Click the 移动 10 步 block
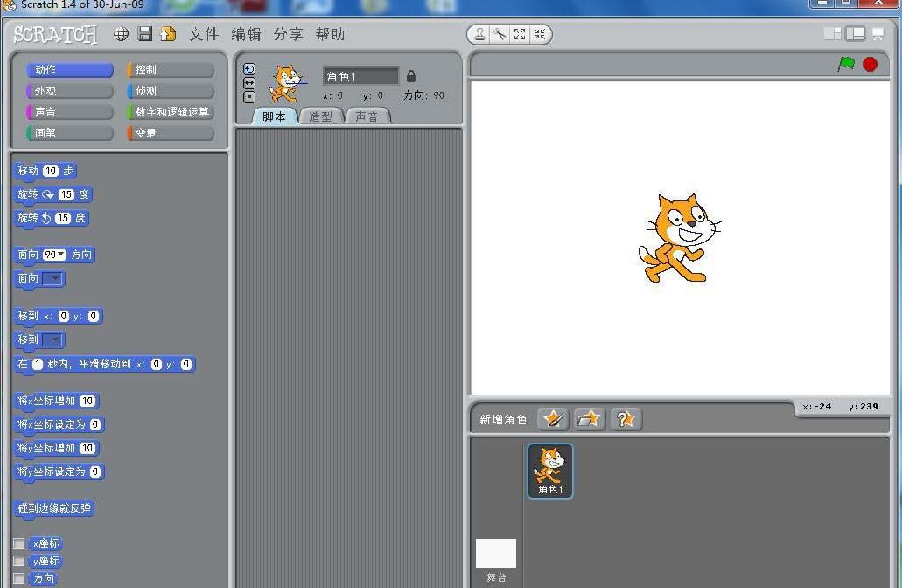902x588 pixels. 45,171
